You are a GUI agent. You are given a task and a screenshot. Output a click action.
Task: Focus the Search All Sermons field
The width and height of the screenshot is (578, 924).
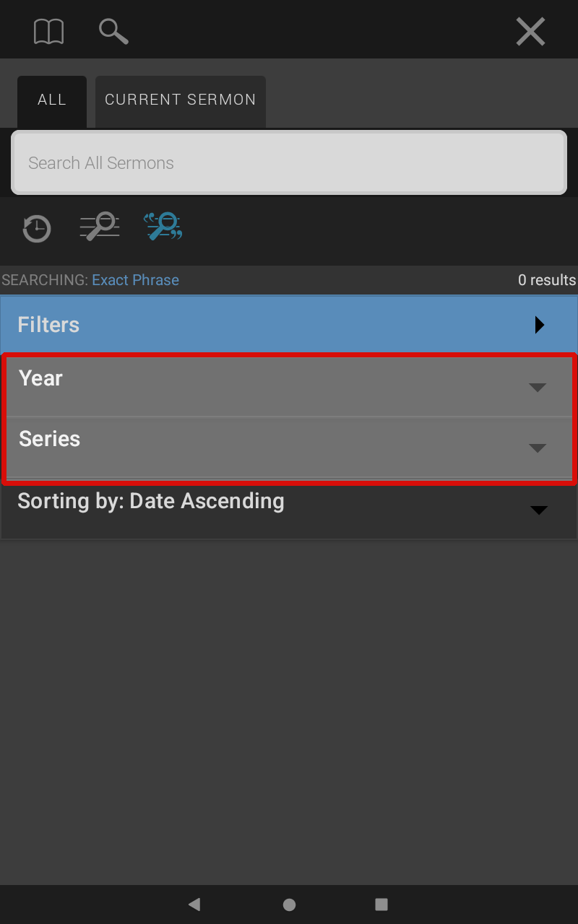coord(289,163)
